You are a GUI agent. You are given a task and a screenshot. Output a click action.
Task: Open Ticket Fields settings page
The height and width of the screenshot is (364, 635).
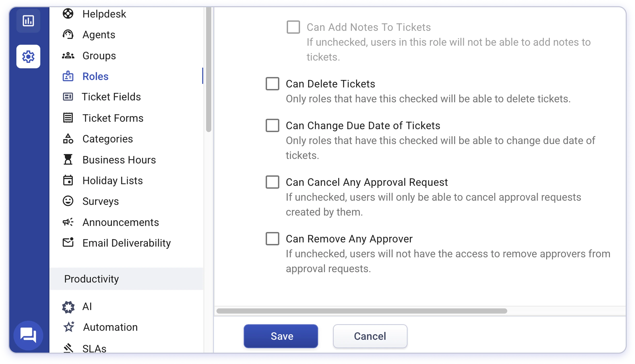[111, 97]
